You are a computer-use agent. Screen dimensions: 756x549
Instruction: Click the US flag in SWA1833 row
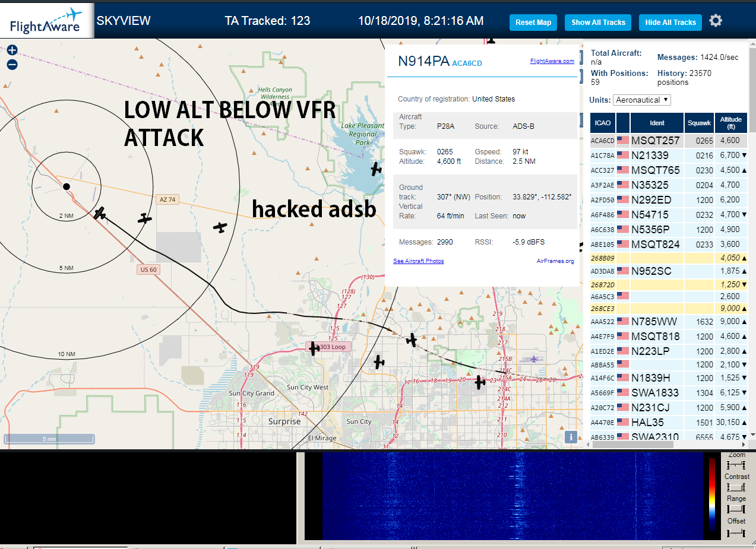coord(623,393)
